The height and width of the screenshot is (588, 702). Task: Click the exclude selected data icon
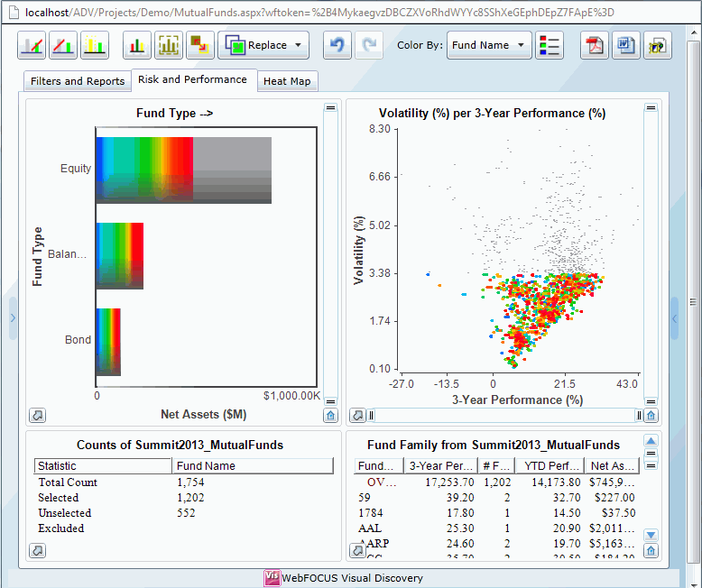[63, 45]
